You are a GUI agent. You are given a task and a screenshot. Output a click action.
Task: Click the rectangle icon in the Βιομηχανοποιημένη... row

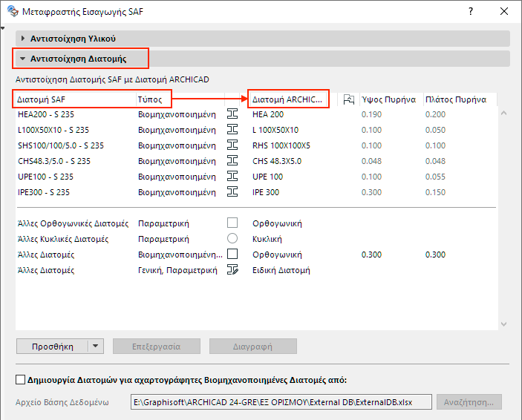point(232,254)
